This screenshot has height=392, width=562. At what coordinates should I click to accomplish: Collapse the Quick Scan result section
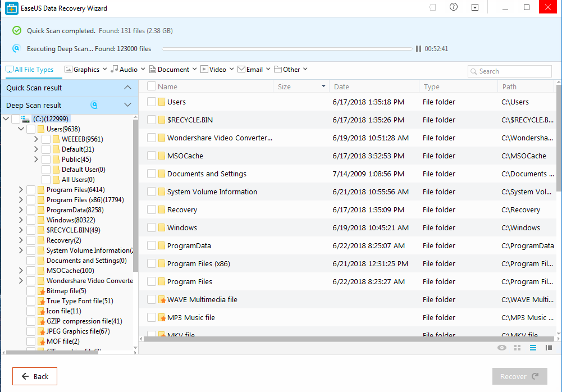127,88
